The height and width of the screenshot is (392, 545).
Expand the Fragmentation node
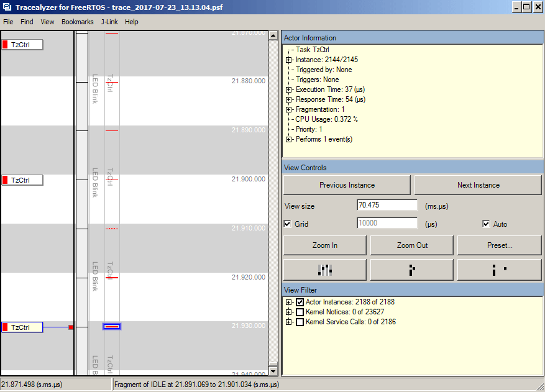(288, 109)
